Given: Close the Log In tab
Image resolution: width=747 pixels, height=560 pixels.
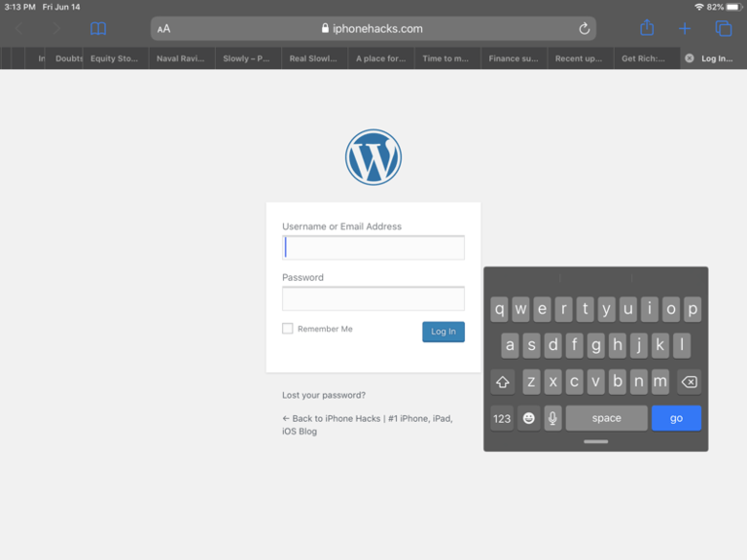Looking at the screenshot, I should [x=689, y=58].
